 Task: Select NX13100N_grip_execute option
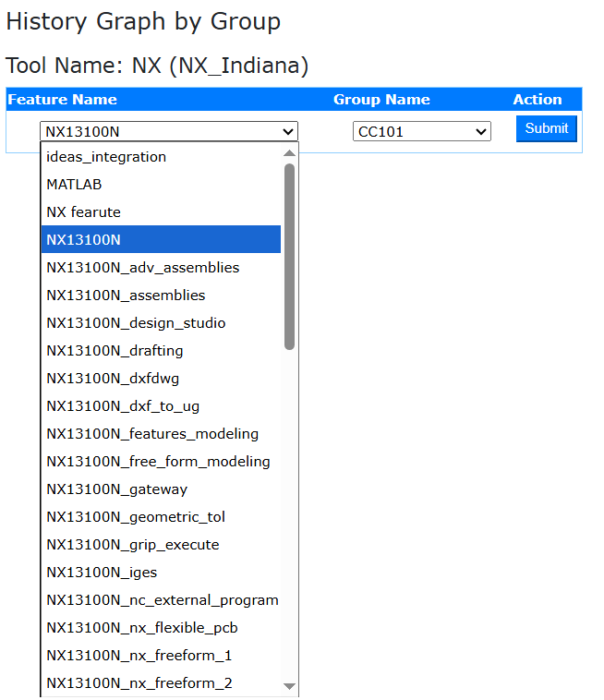pos(161,544)
